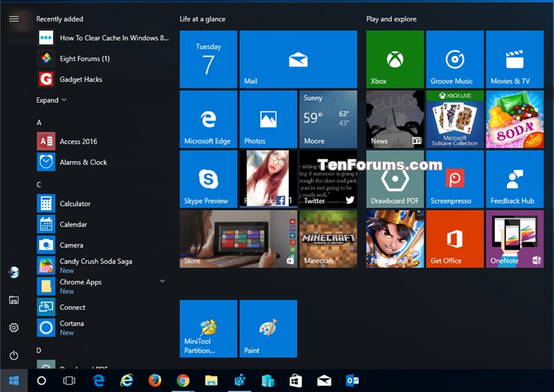554x392 pixels.
Task: Launch Connect from app list
Action: tap(103, 307)
